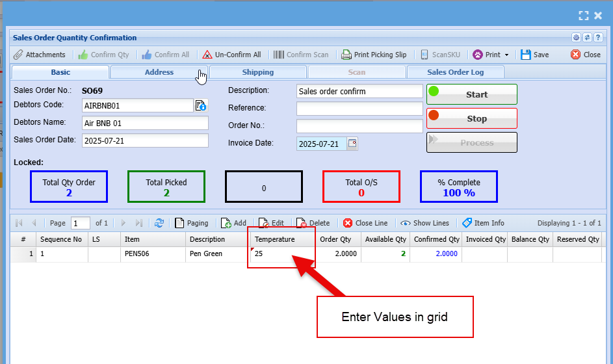Click panel settings gear icon
This screenshot has width=613, height=364.
pos(576,38)
